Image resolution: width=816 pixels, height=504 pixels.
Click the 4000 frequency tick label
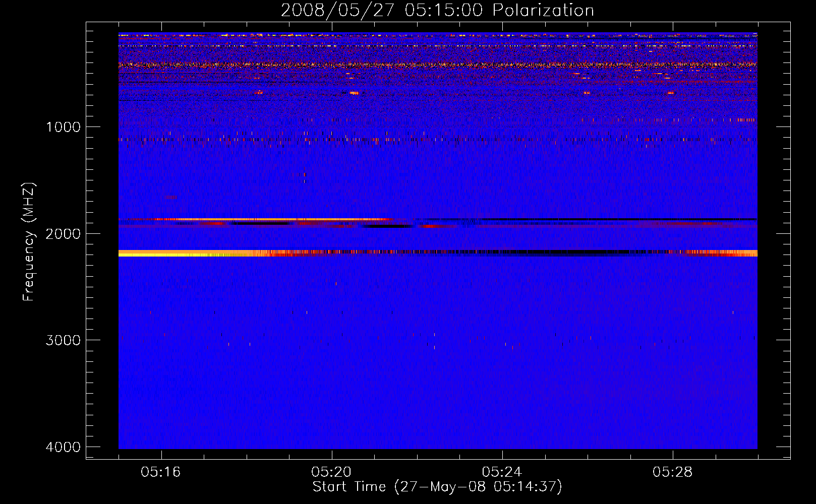point(63,447)
